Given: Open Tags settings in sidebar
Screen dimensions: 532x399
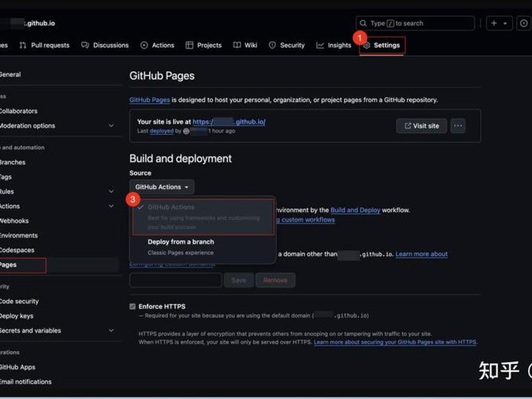Looking at the screenshot, I should [x=6, y=177].
